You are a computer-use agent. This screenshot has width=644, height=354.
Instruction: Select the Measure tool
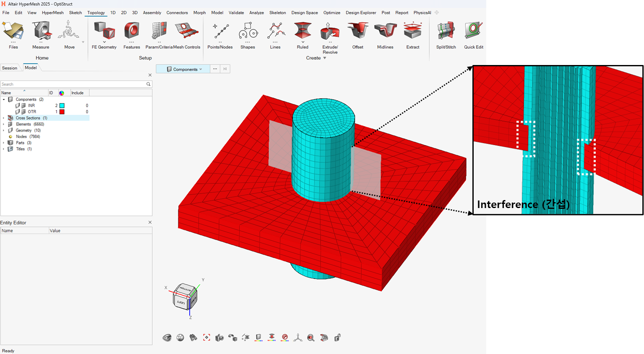point(41,35)
